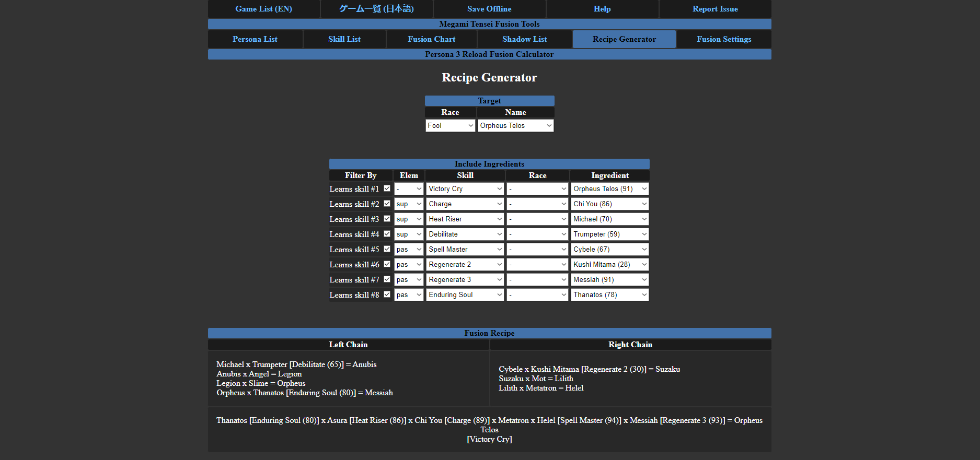Image resolution: width=980 pixels, height=460 pixels.
Task: Open the Elem dropdown for skill #8
Action: [409, 295]
